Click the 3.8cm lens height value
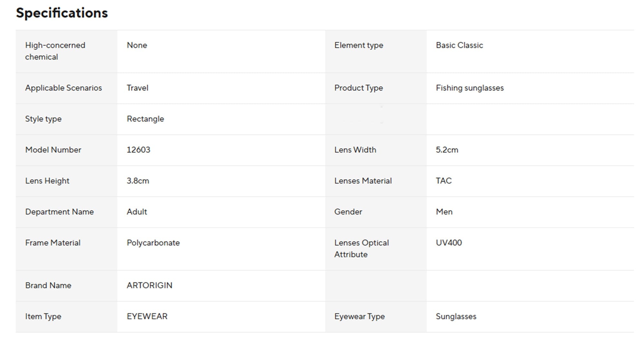This screenshot has height=339, width=644. click(x=138, y=181)
